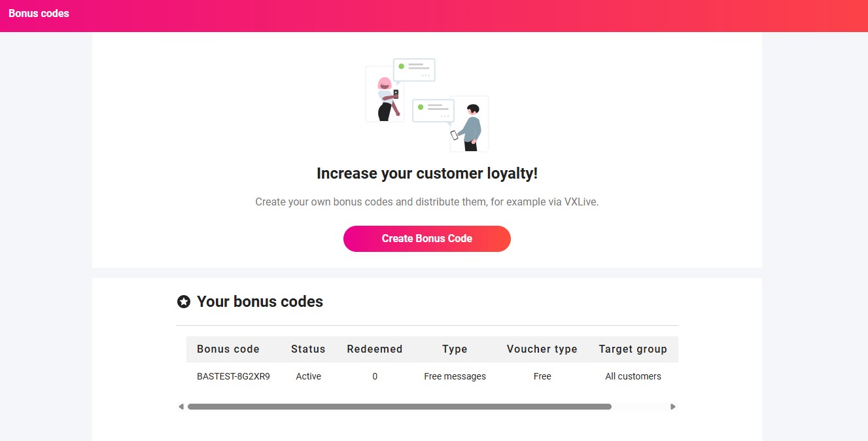Click the pink-haired woman illustration

[x=387, y=99]
